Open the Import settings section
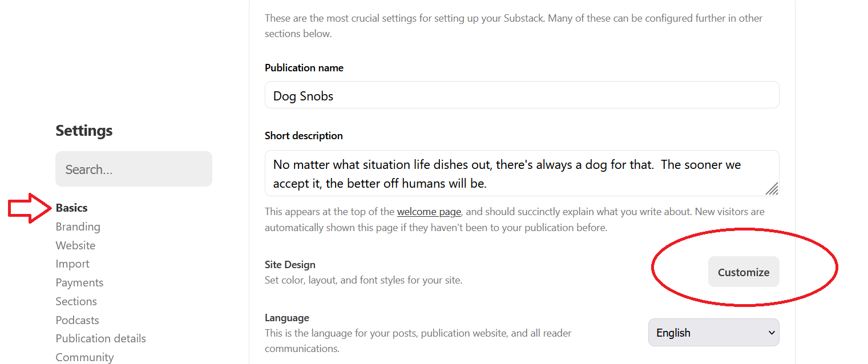The image size is (868, 364). 72,264
